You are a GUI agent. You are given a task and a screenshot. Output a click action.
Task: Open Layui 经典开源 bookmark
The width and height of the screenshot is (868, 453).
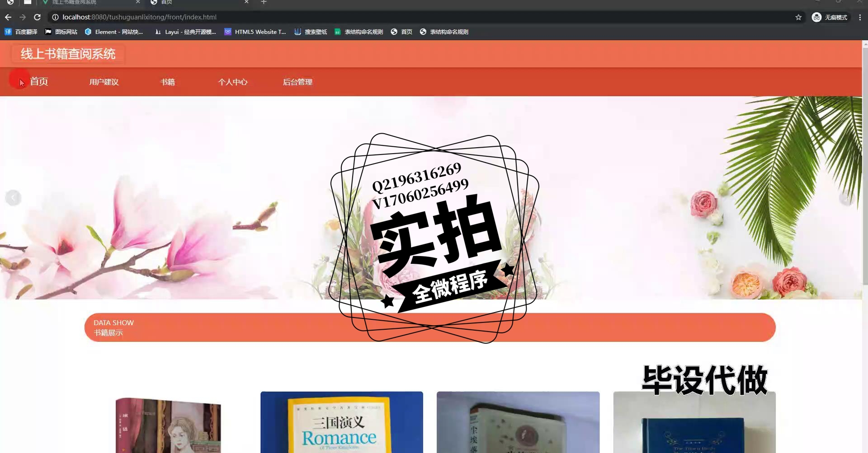tap(185, 32)
